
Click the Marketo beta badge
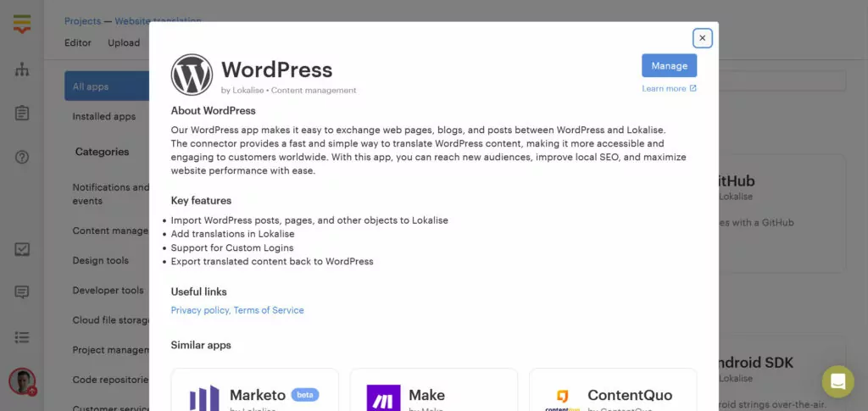(x=305, y=395)
